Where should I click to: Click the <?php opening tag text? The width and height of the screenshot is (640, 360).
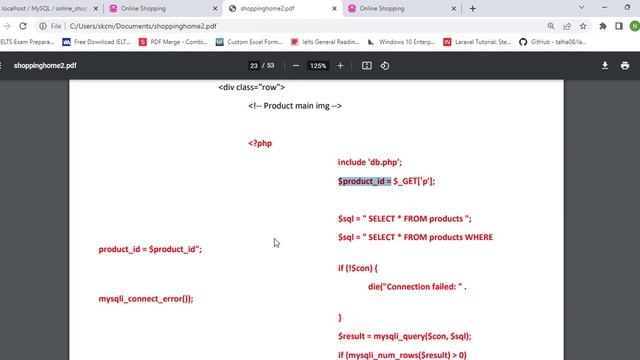click(260, 143)
